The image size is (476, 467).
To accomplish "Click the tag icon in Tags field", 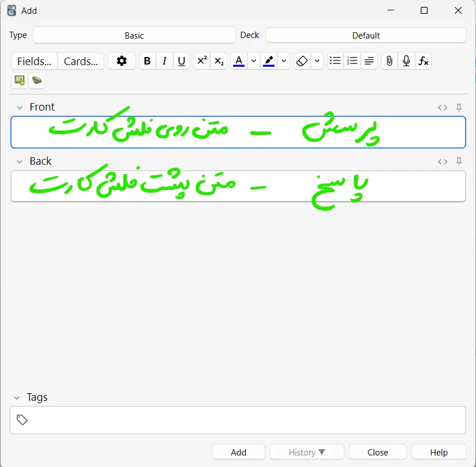I will click(22, 420).
